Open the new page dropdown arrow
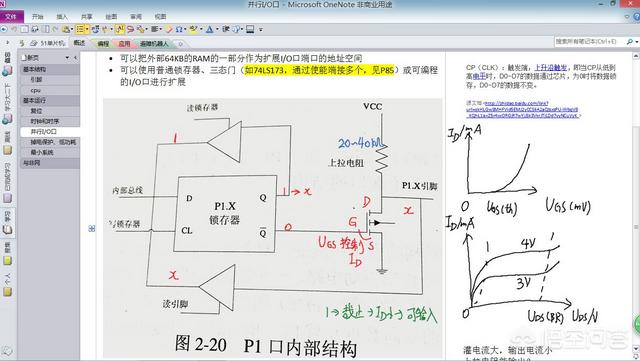This screenshot has width=640, height=361. tap(67, 58)
